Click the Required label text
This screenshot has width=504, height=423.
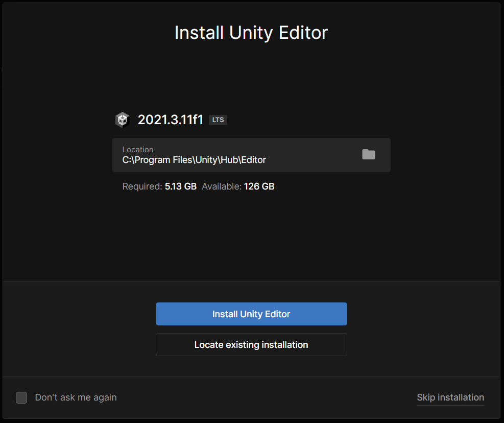click(142, 186)
